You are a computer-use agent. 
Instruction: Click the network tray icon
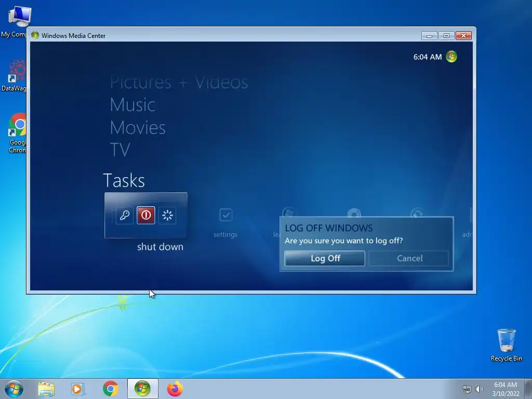[x=467, y=389]
